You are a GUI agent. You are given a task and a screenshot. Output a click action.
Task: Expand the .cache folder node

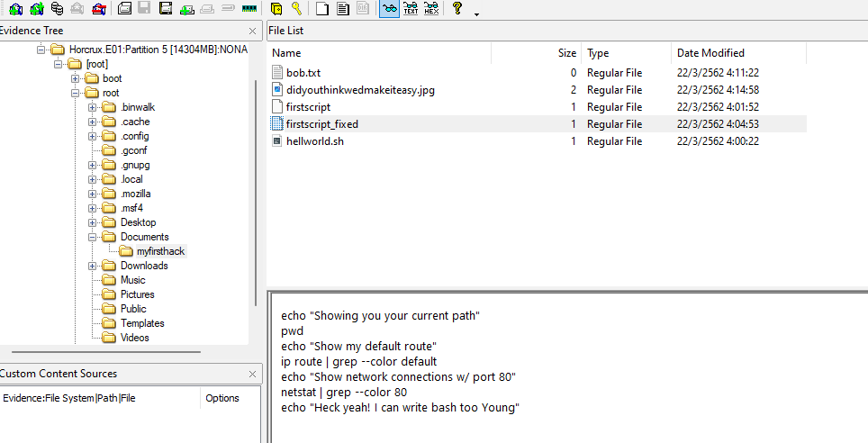click(x=92, y=122)
